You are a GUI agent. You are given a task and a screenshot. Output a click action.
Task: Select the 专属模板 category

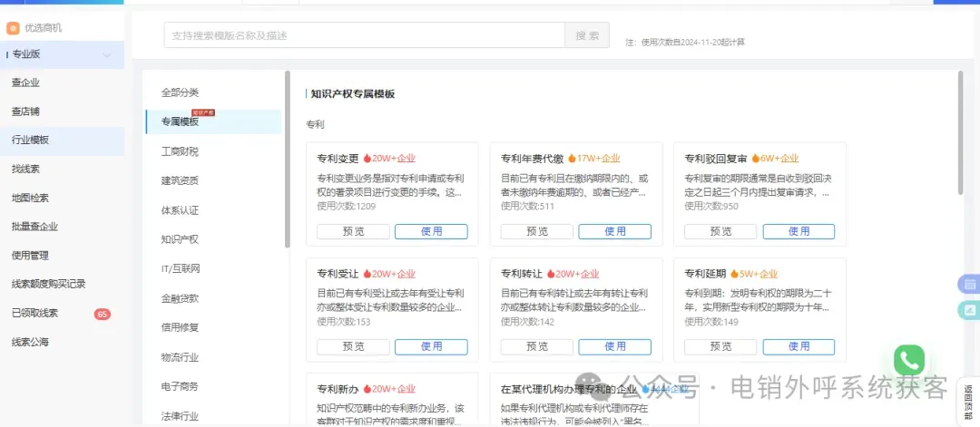pos(214,121)
